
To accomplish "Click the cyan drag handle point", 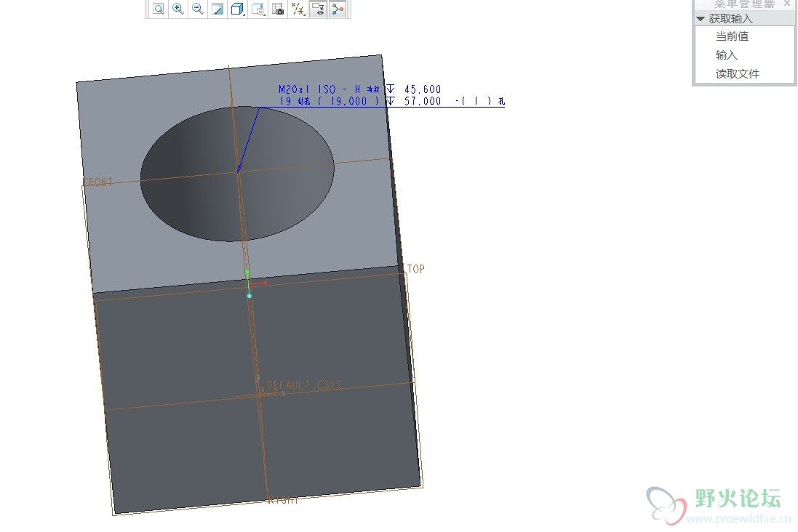I will 250,296.
